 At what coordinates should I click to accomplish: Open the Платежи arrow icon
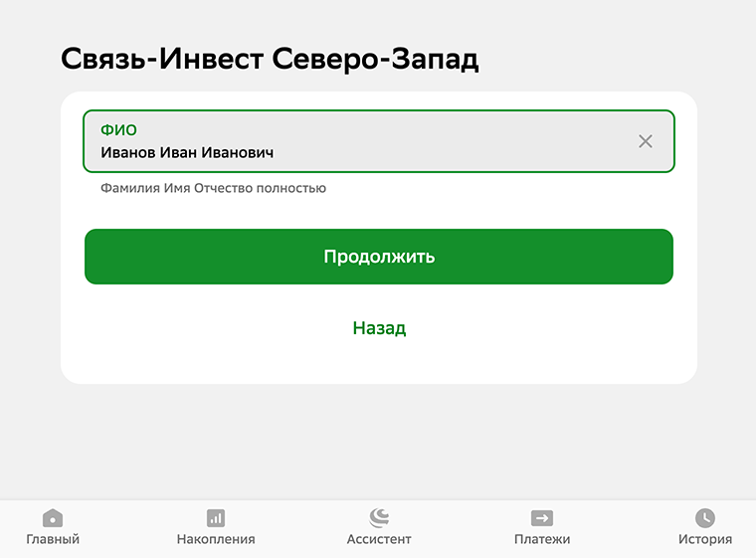542,518
